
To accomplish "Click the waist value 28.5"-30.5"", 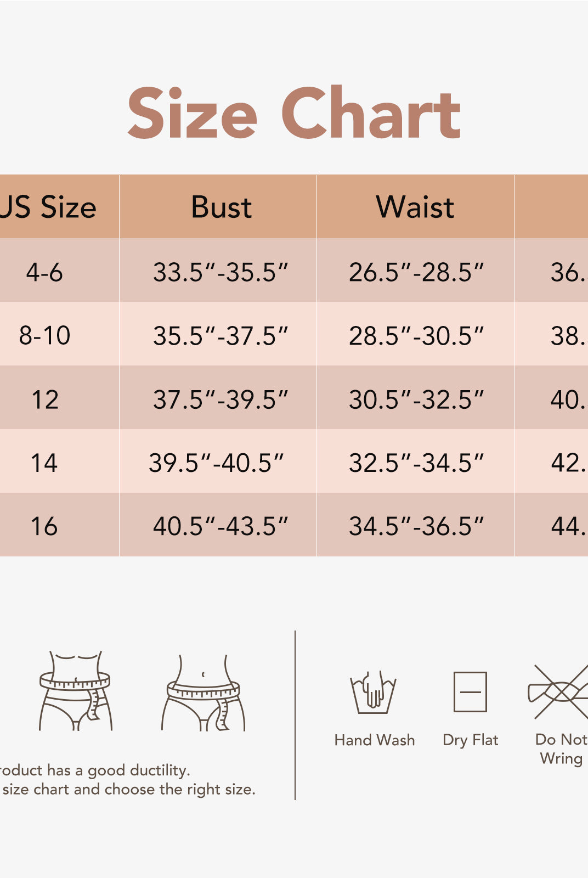I will (x=416, y=336).
